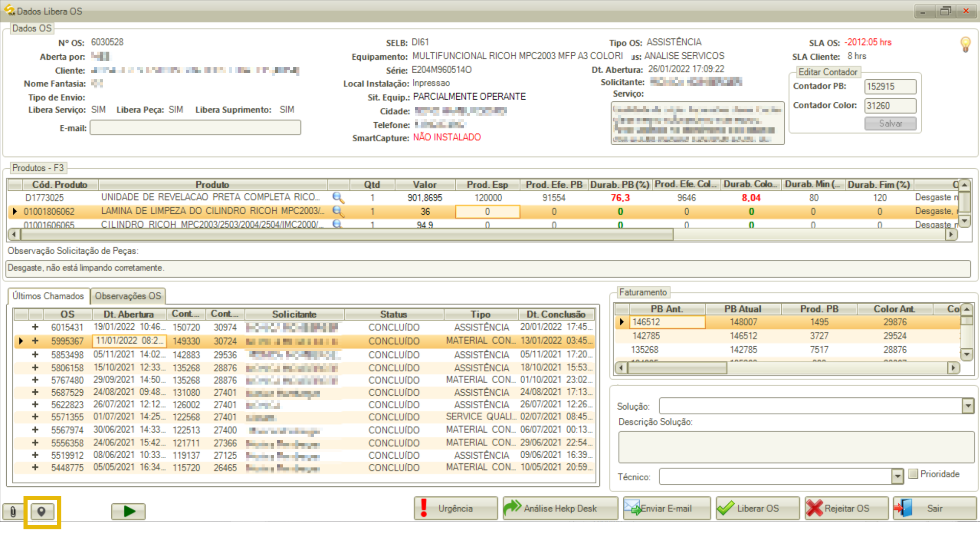Click the yellow lightbulb hint icon

coord(965,45)
